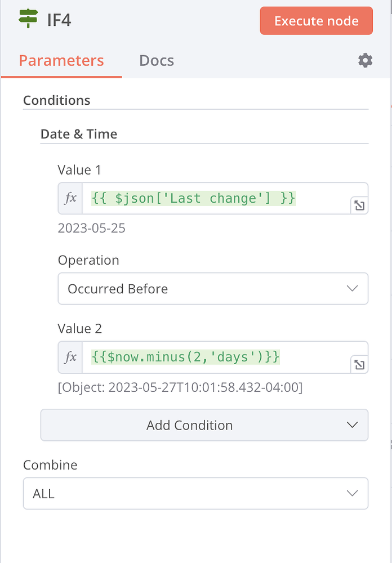The height and width of the screenshot is (563, 392).
Task: Click the Object timestamp result under Value 2
Action: pyautogui.click(x=180, y=388)
